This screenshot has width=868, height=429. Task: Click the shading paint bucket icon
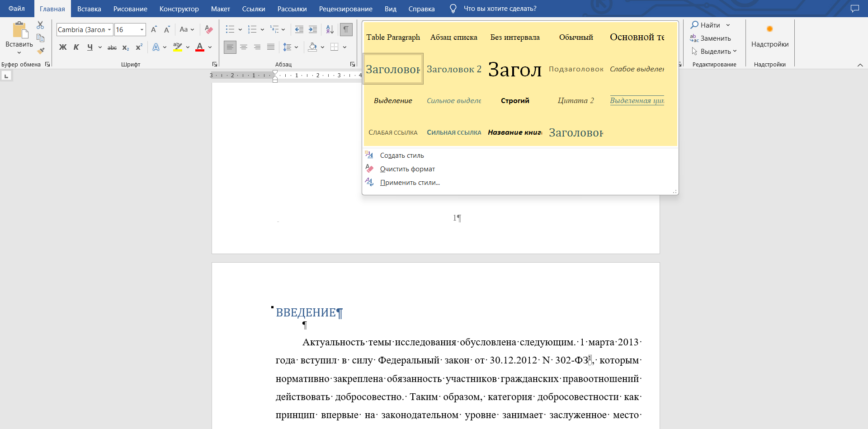(x=312, y=47)
